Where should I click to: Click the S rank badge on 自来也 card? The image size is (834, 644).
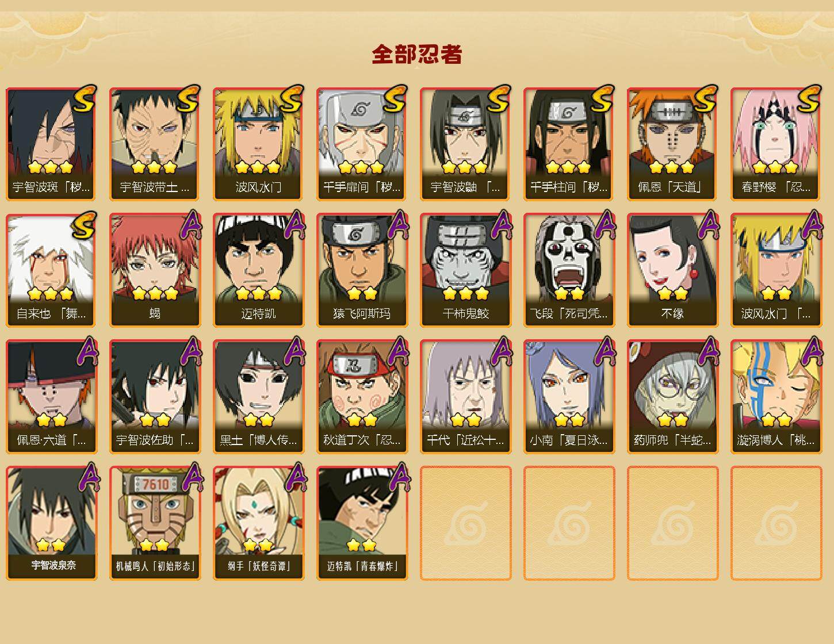pos(84,225)
